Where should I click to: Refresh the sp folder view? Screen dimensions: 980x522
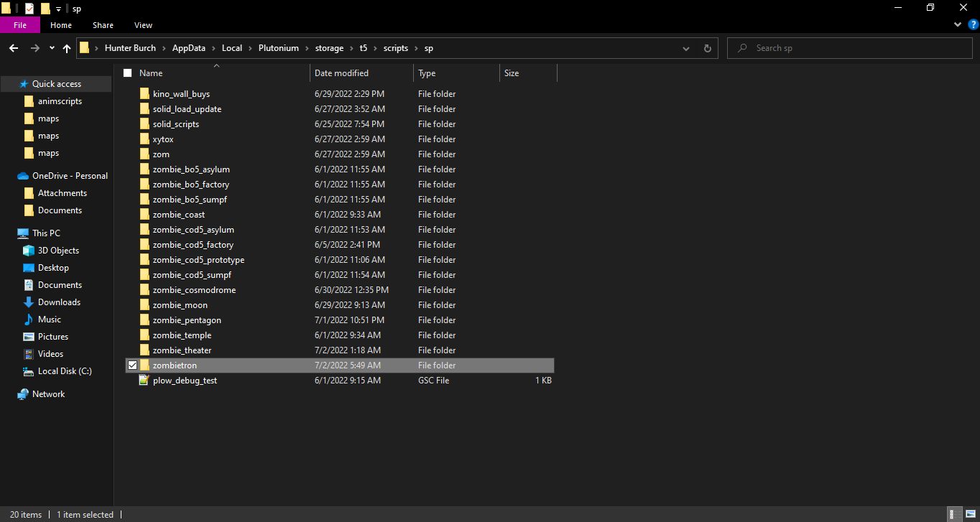[707, 48]
